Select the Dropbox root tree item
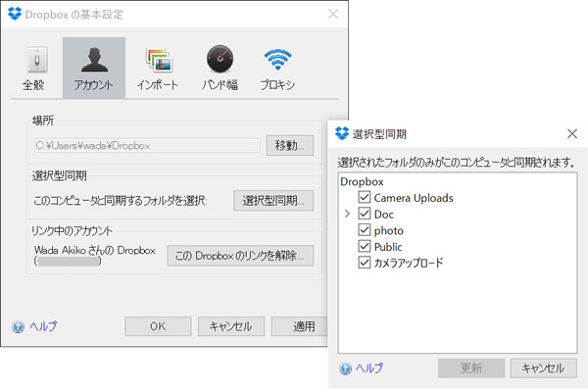 [362, 181]
